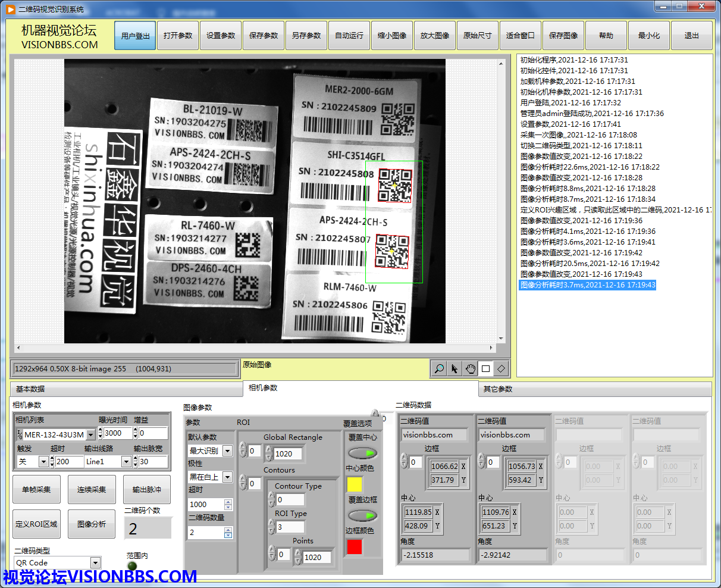721x588 pixels.
Task: Pick the yellow 中心颜色 color swatch
Action: point(355,484)
